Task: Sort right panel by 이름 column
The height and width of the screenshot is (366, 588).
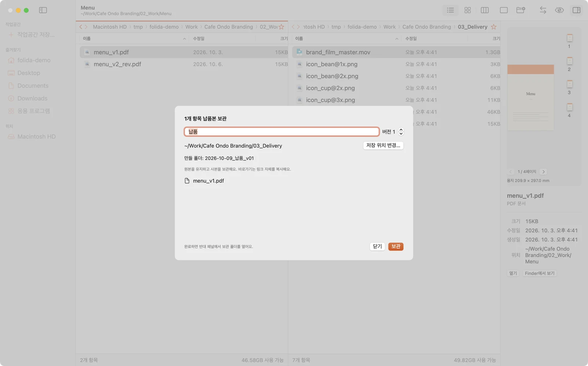Action: click(347, 39)
